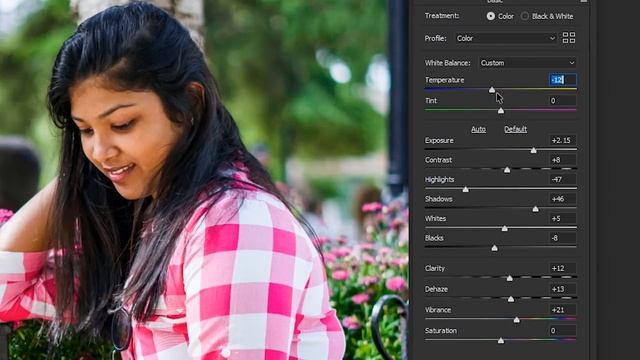Click the Tint slider handle
The image size is (640, 360).
click(x=501, y=111)
